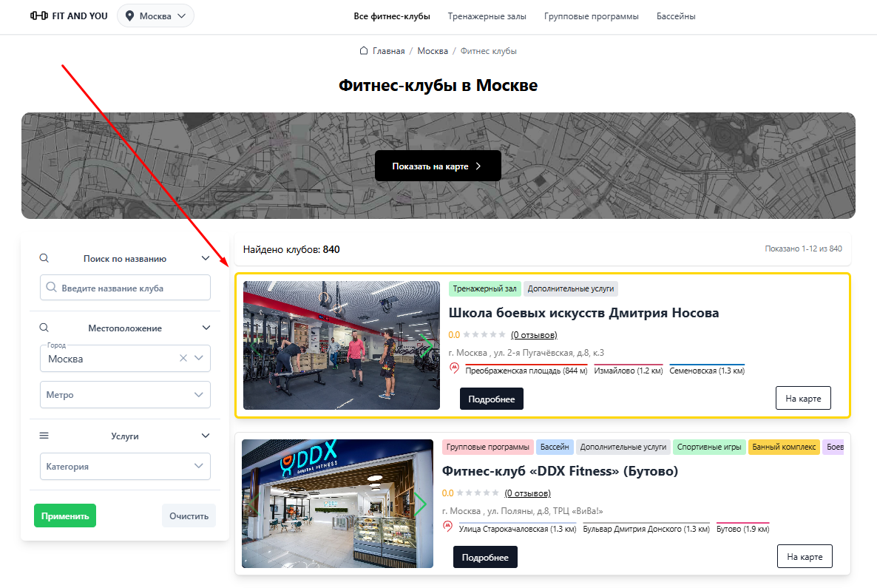Open the Фитнес-клуб «DDX Fitness» (Бутово) title
877x588 pixels.
click(560, 471)
